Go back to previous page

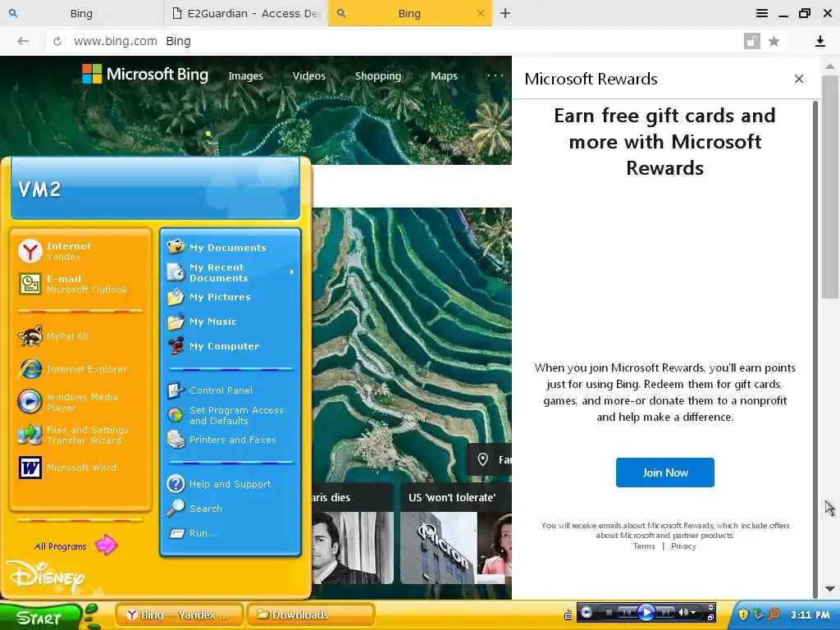tap(22, 41)
